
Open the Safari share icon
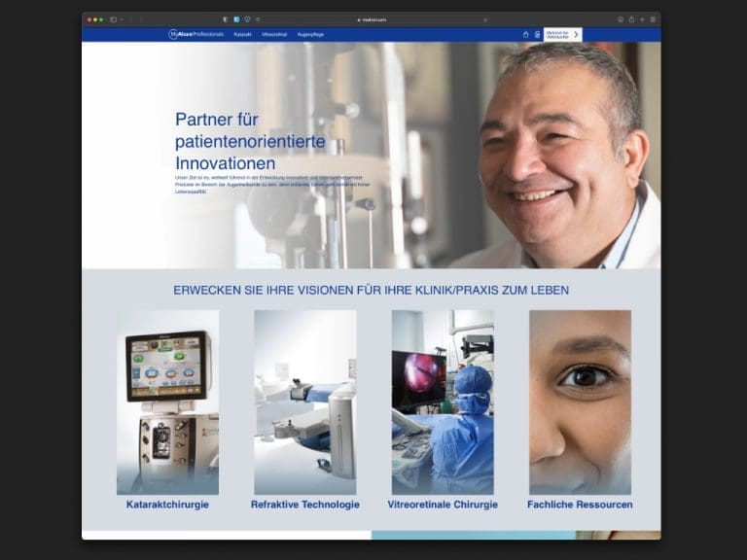631,19
